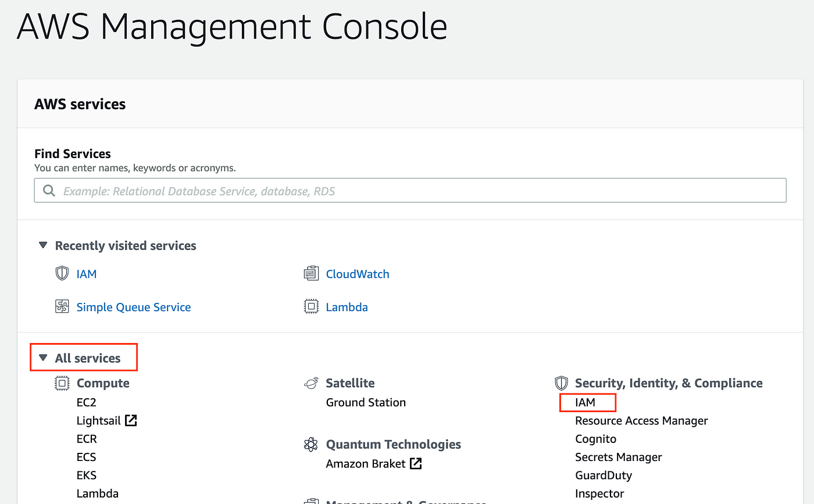Click the external link icon next to Lightsail
This screenshot has height=504, width=814.
131,420
